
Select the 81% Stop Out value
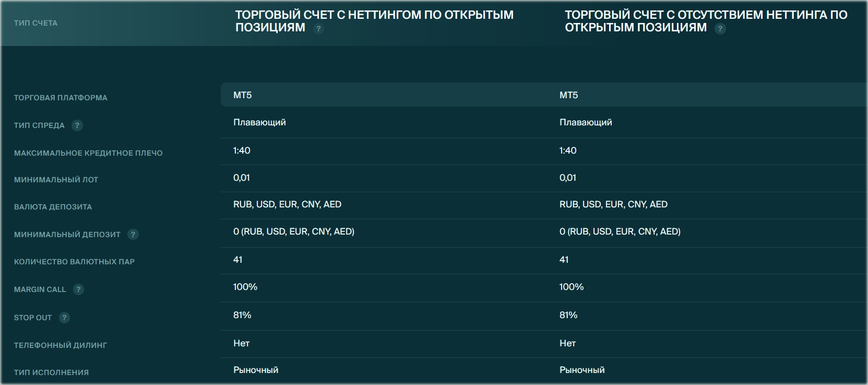click(240, 315)
